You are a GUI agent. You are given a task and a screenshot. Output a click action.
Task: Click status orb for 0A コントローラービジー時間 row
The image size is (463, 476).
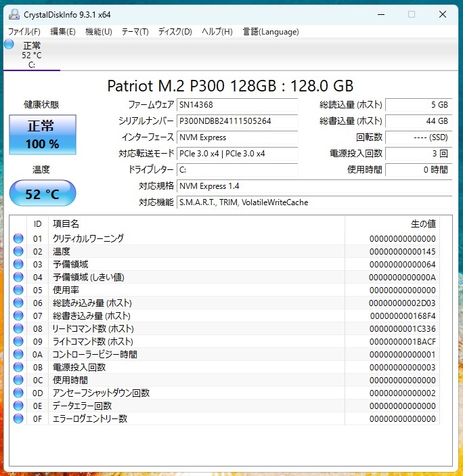point(18,354)
